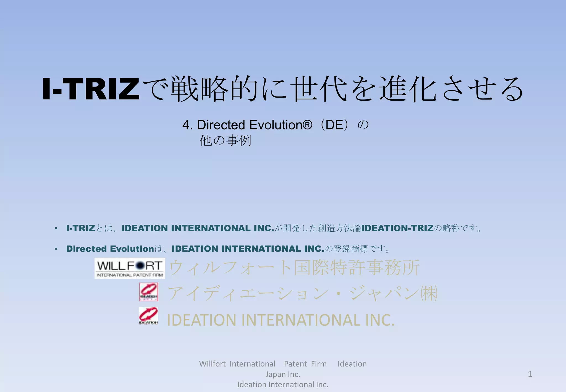Image resolution: width=566 pixels, height=392 pixels.
Task: Click the second bullet point marker
Action: click(x=56, y=249)
